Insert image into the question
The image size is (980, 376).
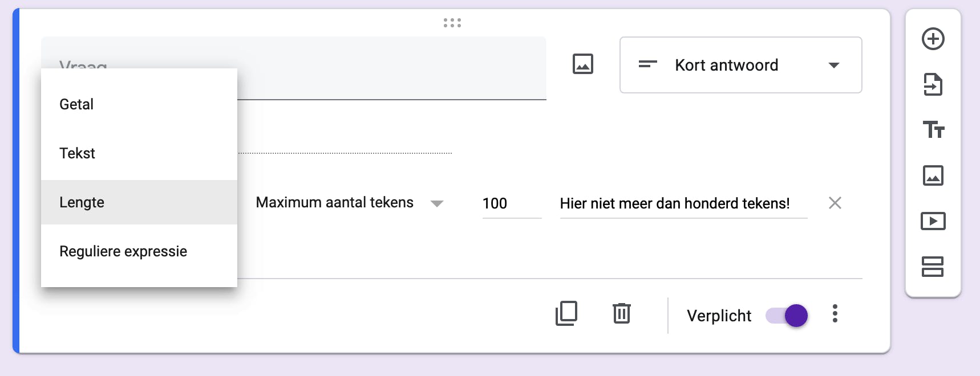click(582, 64)
